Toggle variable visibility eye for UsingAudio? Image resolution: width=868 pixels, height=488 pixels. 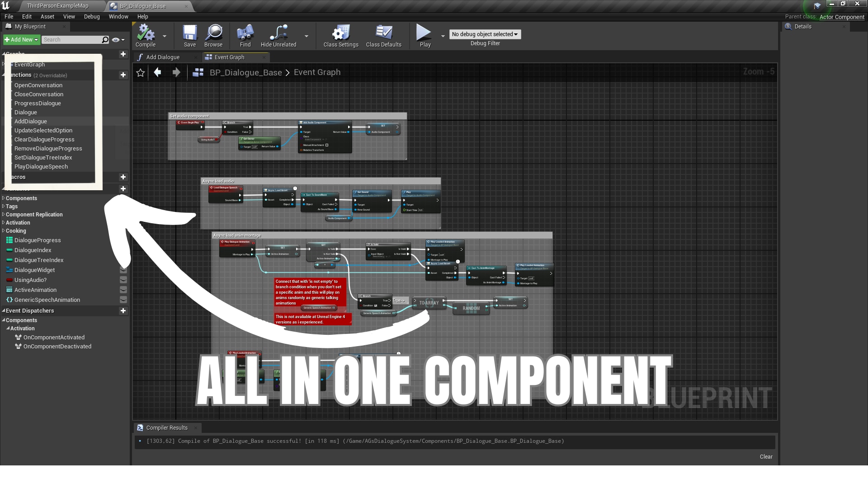point(123,280)
